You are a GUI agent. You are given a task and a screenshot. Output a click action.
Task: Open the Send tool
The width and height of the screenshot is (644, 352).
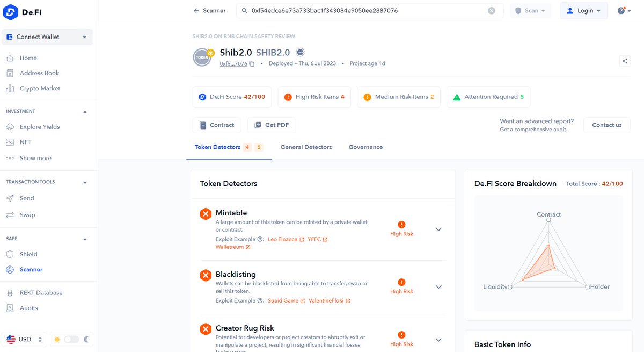[27, 198]
